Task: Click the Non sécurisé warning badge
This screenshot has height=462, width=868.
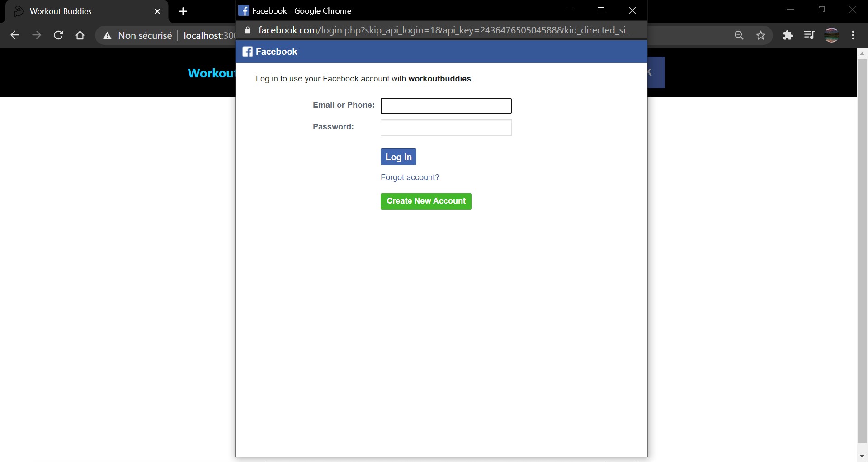Action: pyautogui.click(x=138, y=35)
